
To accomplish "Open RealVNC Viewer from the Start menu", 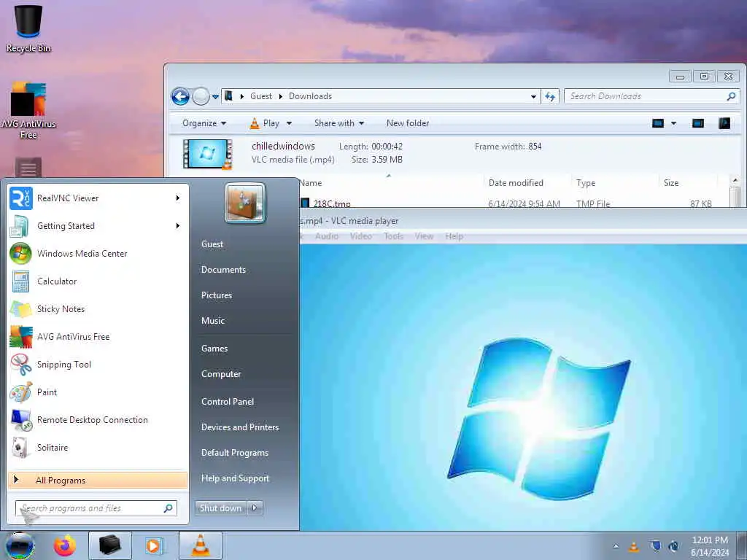I will coord(98,198).
